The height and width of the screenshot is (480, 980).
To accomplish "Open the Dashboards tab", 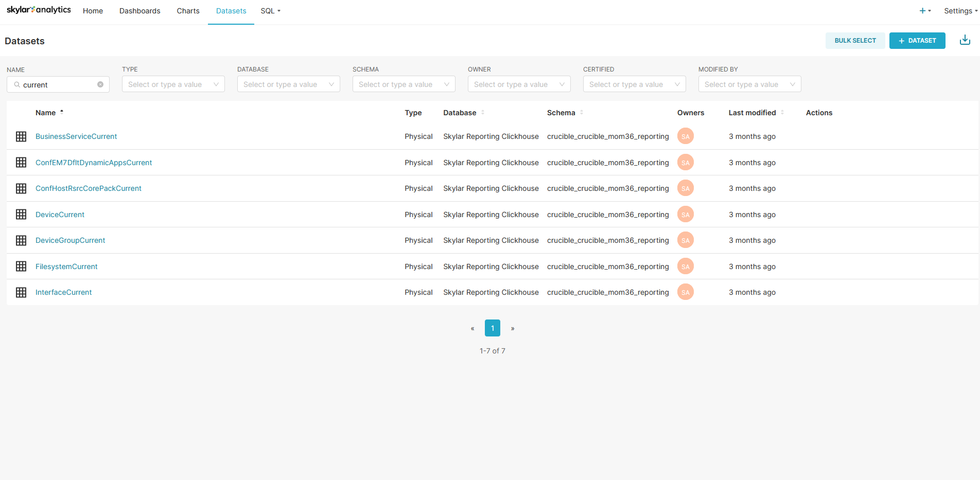I will pyautogui.click(x=139, y=11).
